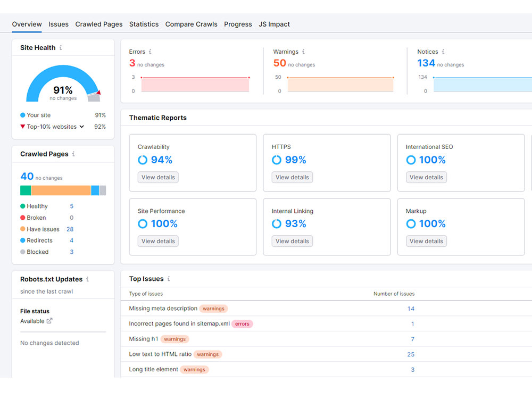Click the Site Performance ring icon
Image resolution: width=532 pixels, height=399 pixels.
[x=143, y=223]
